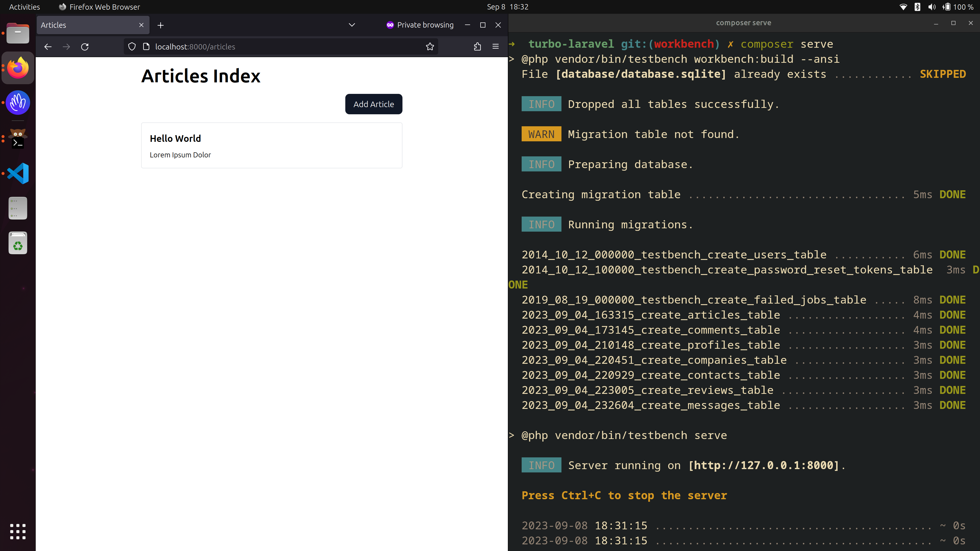This screenshot has width=980, height=551.
Task: Show Applications grid in dock
Action: pyautogui.click(x=18, y=531)
